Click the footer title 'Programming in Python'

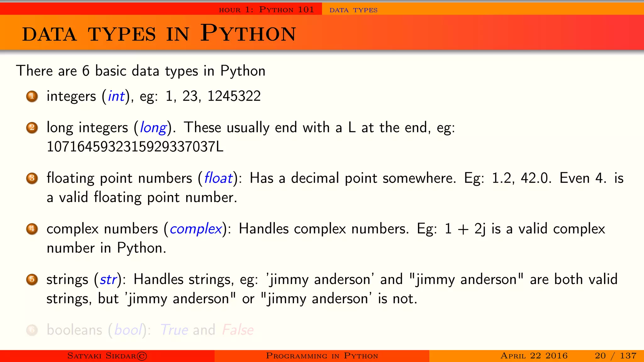(322, 356)
